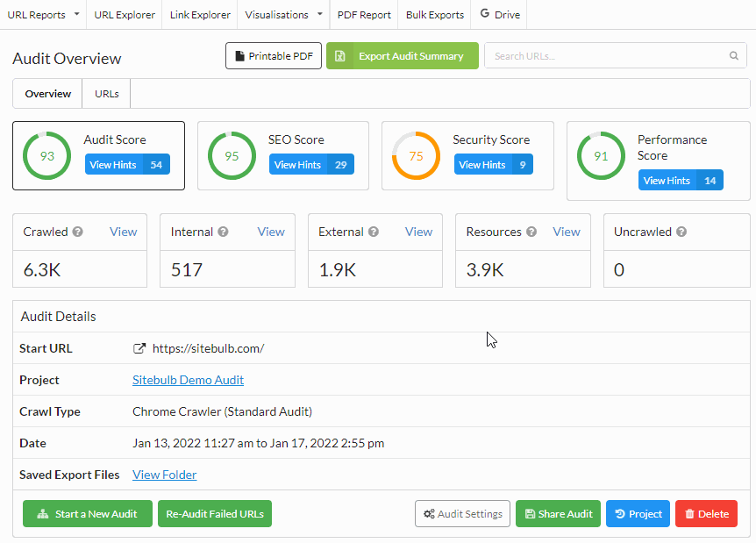This screenshot has height=543, width=756.
Task: Click the red Delete button
Action: tap(706, 513)
